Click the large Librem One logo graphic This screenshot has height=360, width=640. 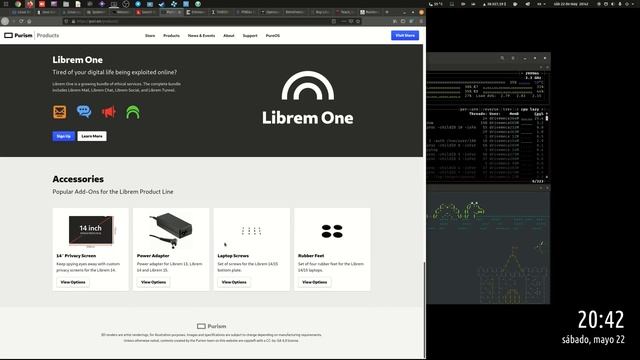[308, 98]
